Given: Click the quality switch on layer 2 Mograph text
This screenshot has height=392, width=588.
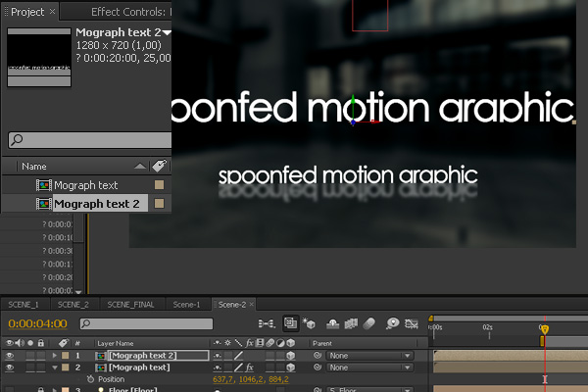Looking at the screenshot, I should 238,367.
